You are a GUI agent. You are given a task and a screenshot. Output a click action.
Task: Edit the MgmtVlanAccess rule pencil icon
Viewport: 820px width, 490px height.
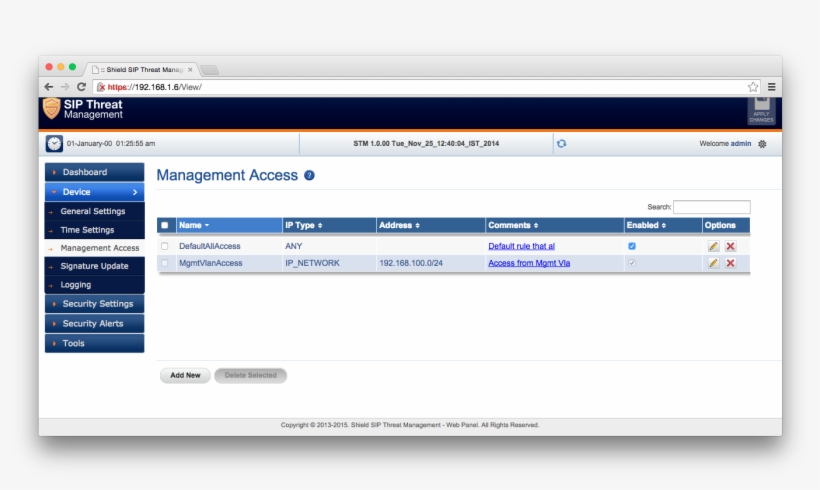click(713, 263)
